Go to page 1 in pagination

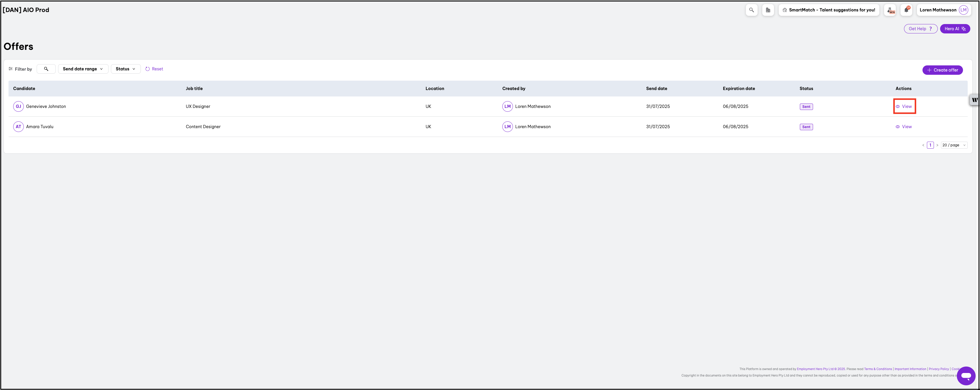point(930,145)
